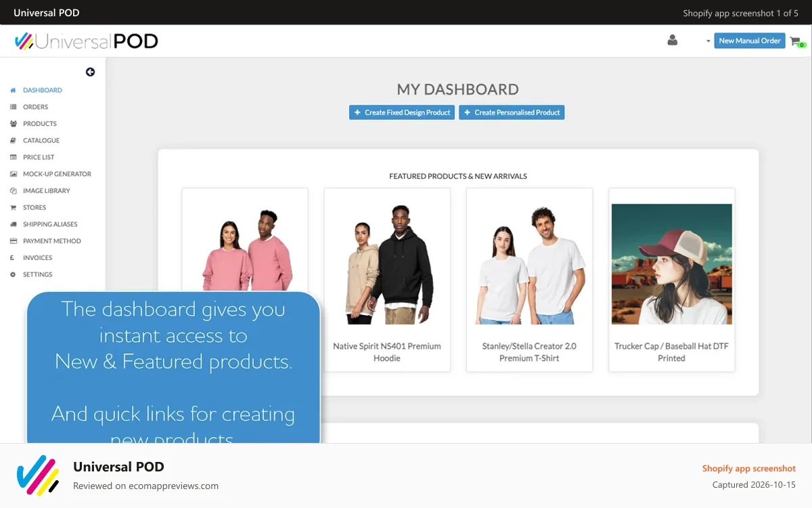Viewport: 812px width, 508px height.
Task: Open the IMAGE LIBRARY menu item
Action: pyautogui.click(x=47, y=191)
